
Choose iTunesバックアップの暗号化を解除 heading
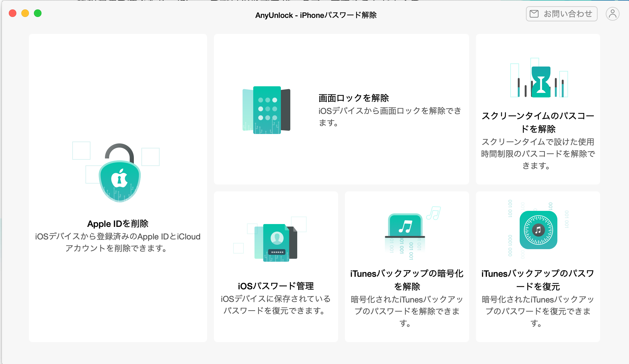[x=407, y=280]
